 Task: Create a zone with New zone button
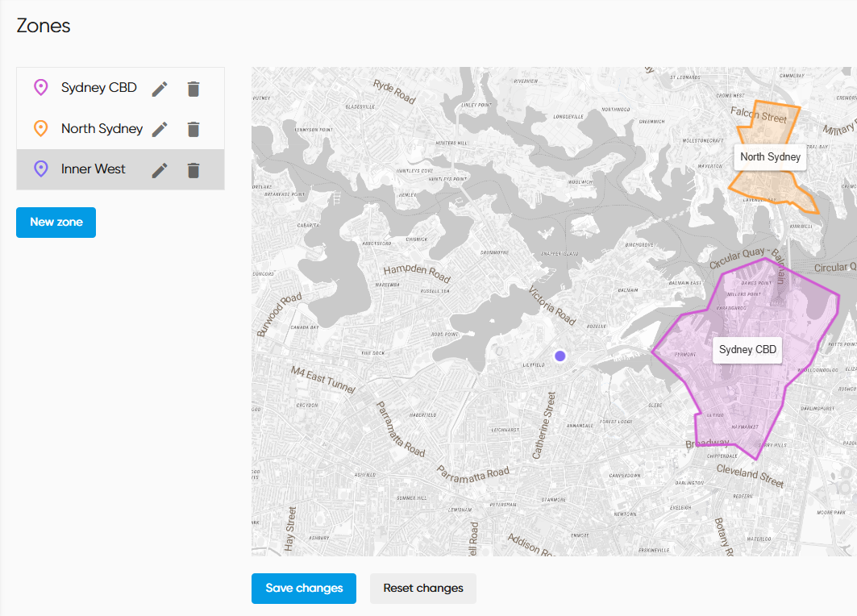(x=56, y=223)
